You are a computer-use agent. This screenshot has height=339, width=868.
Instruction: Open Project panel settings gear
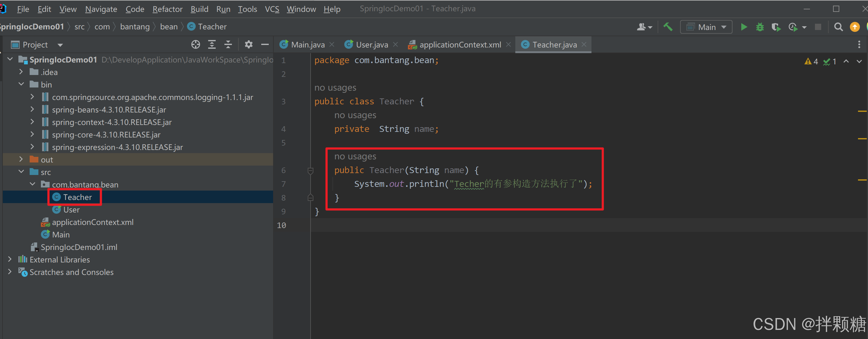point(248,45)
